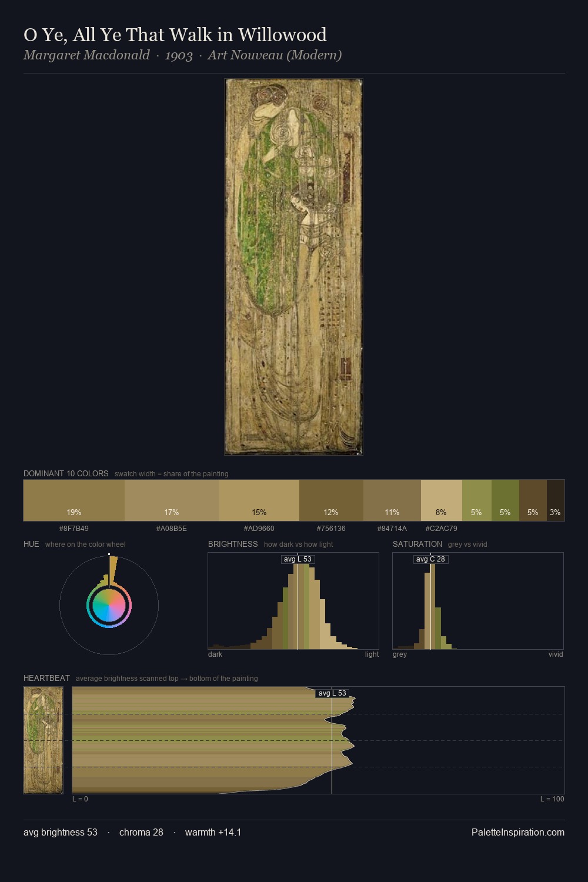The width and height of the screenshot is (588, 882).
Task: Select the 15% swatch #AD9660
Action: click(259, 500)
